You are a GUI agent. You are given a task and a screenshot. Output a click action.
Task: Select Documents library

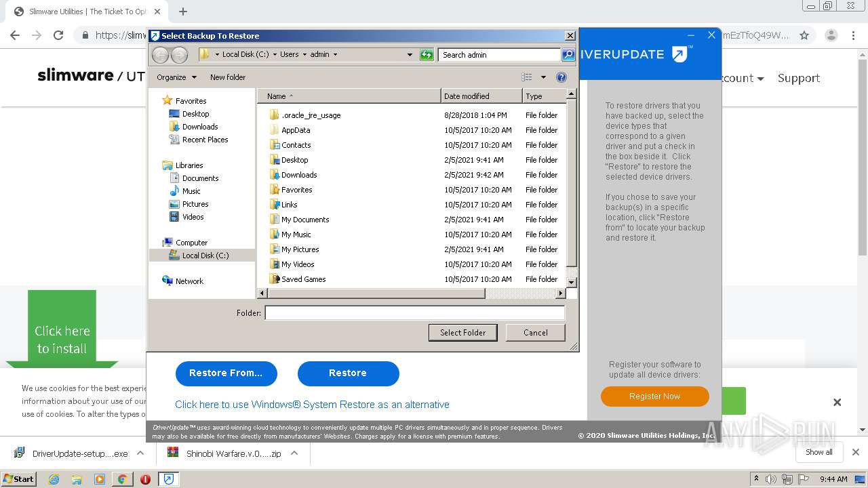pos(200,178)
